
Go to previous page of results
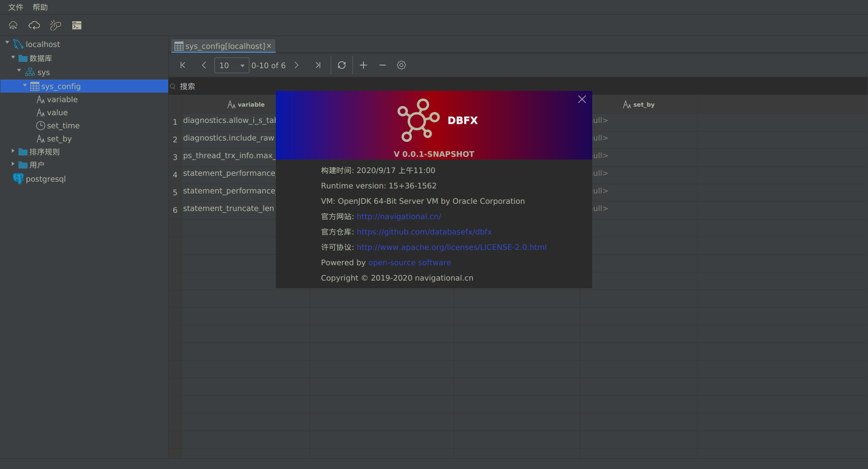click(x=204, y=65)
